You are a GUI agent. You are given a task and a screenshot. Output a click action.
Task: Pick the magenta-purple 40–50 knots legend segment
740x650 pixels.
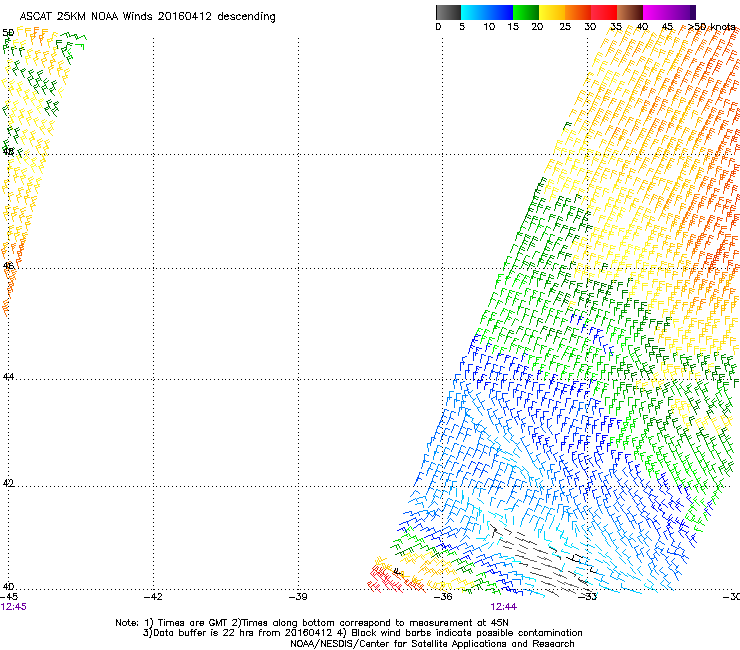tap(669, 12)
